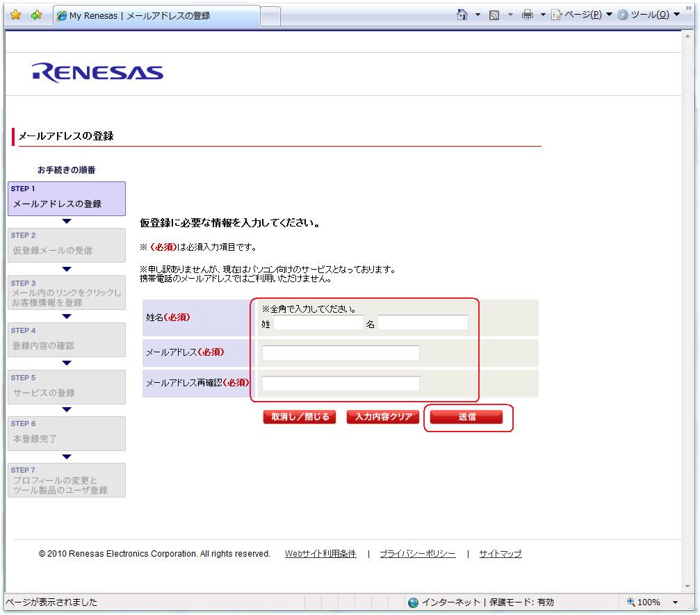
Task: Click the Renesas logo
Action: 97,73
